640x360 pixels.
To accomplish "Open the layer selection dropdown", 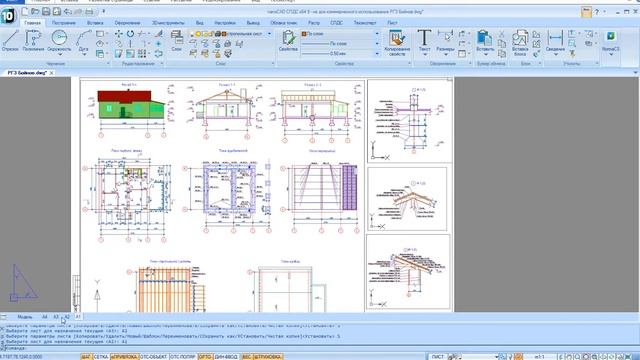I will click(x=269, y=34).
